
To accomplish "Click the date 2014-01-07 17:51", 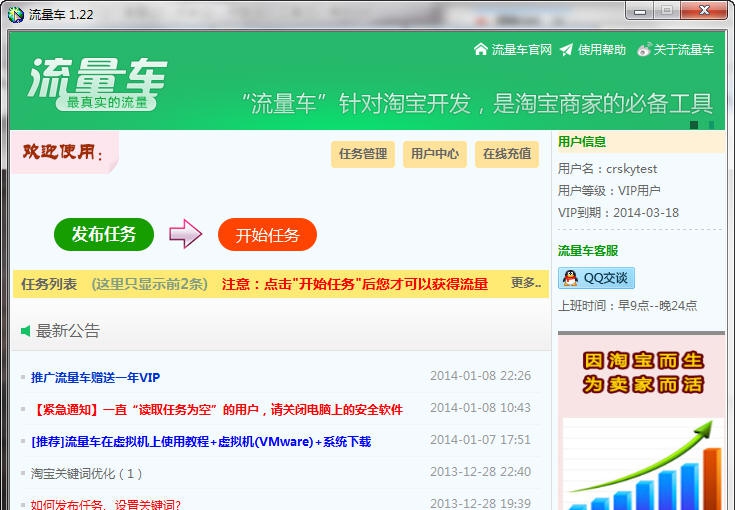I will click(480, 440).
